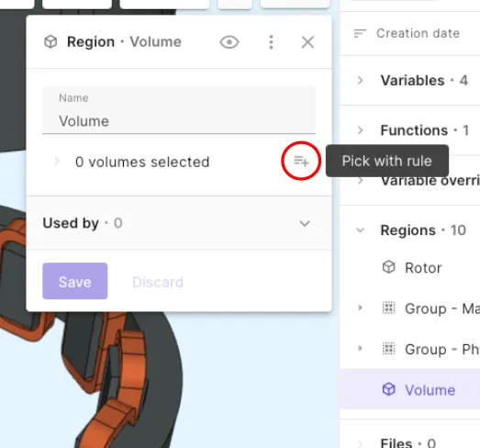Expand the Functions section
The height and width of the screenshot is (448, 480).
coord(361,130)
